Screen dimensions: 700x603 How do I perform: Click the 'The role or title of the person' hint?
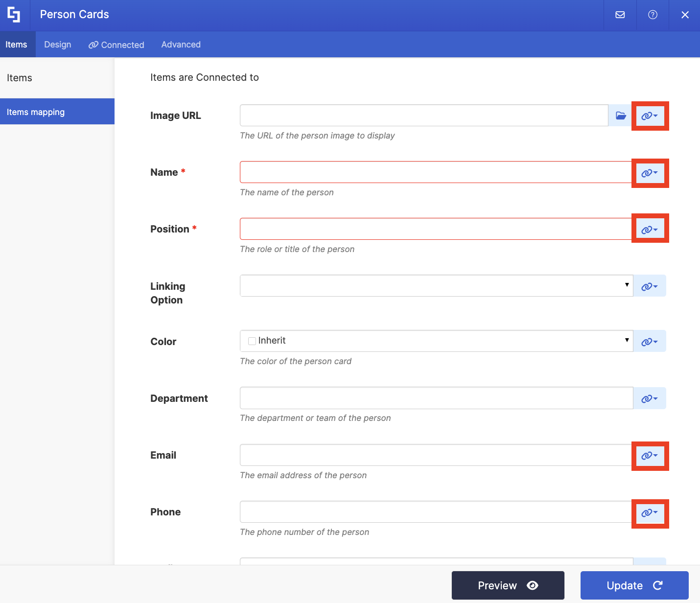[x=297, y=249]
